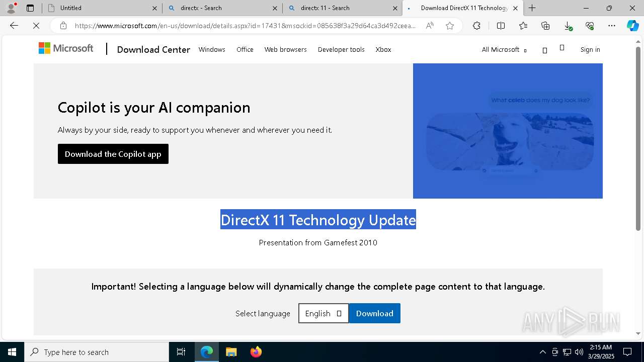Open Settings and more ellipsis
This screenshot has height=362, width=644.
point(612,26)
